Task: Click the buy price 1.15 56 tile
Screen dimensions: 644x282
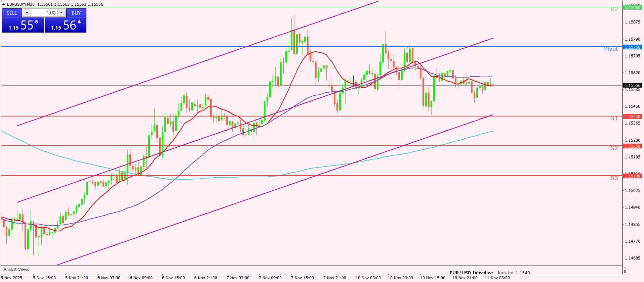Action: (x=66, y=26)
